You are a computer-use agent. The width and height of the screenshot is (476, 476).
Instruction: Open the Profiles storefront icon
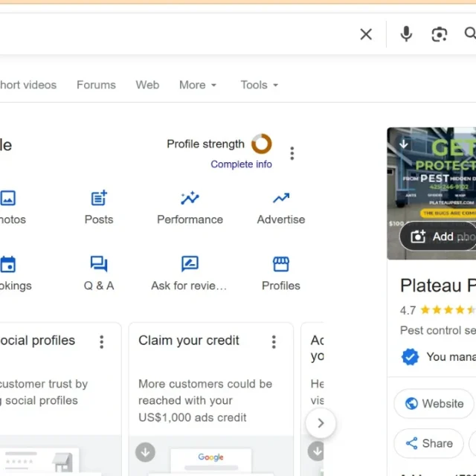(281, 264)
